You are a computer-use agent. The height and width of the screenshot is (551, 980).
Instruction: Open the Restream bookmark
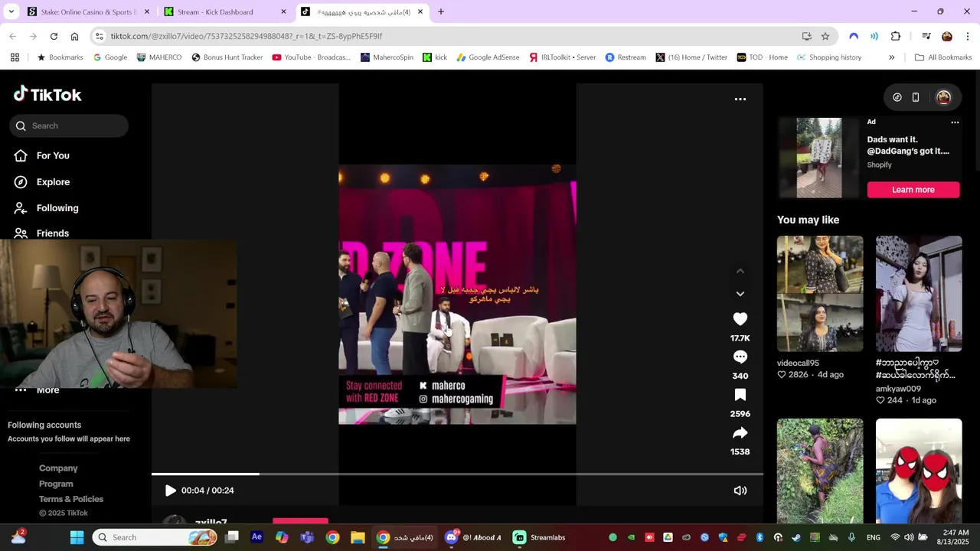(x=625, y=57)
